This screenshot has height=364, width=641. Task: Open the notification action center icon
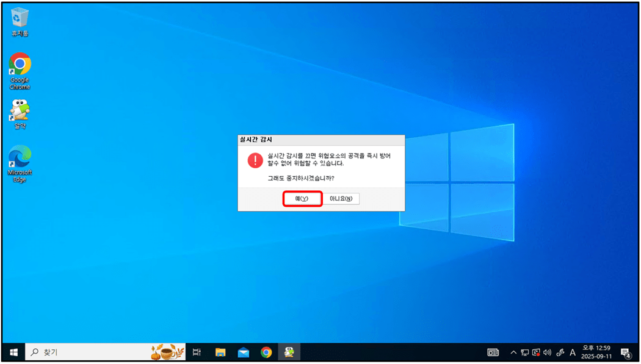pyautogui.click(x=625, y=352)
